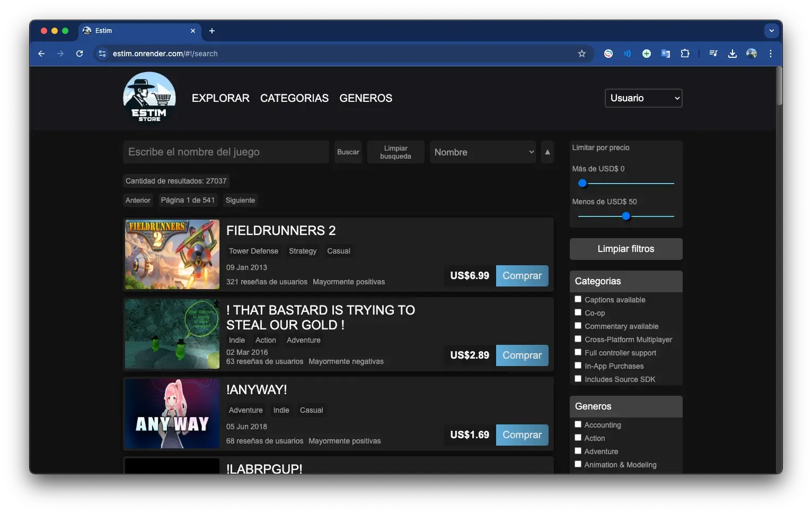Check the Full controller support filter
Viewport: 812px width, 513px height.
pyautogui.click(x=578, y=352)
